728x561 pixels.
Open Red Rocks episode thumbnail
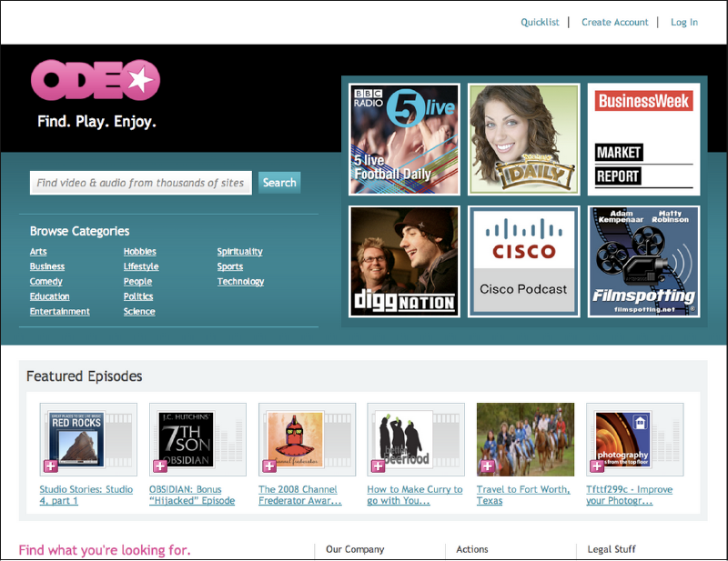tap(88, 439)
